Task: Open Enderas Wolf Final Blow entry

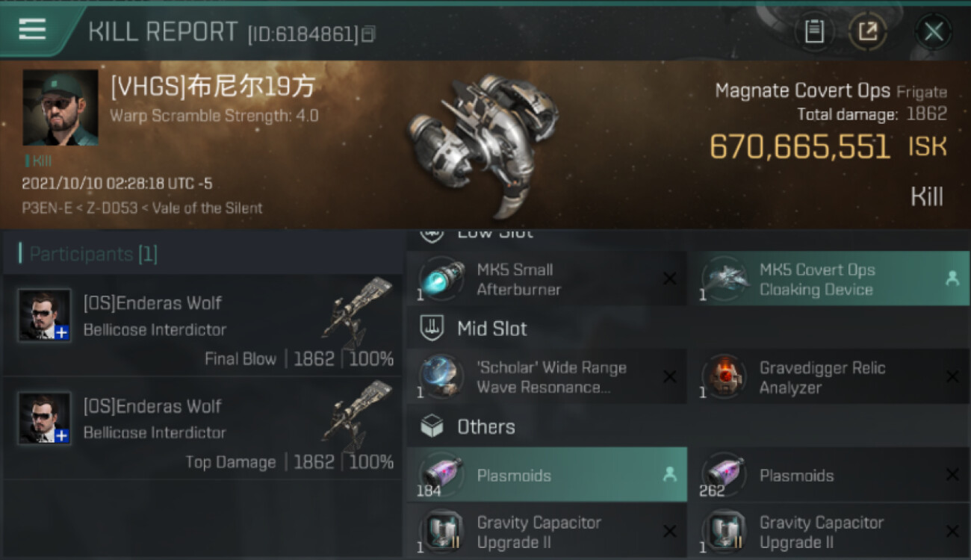Action: tap(202, 326)
